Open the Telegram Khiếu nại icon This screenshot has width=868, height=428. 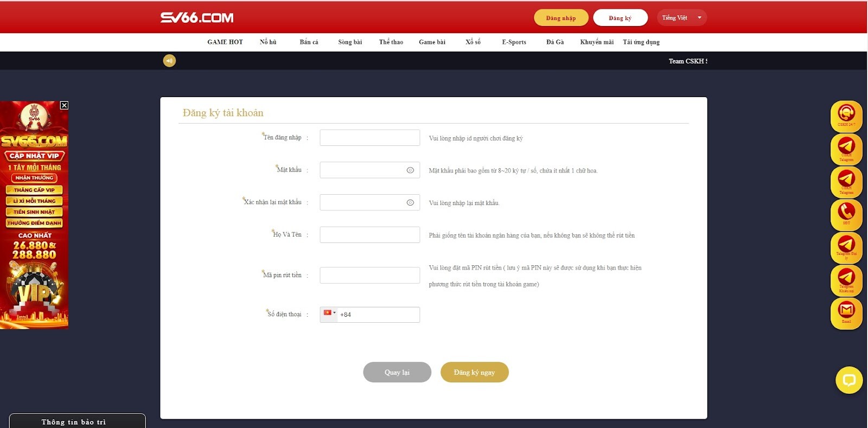pos(846,280)
